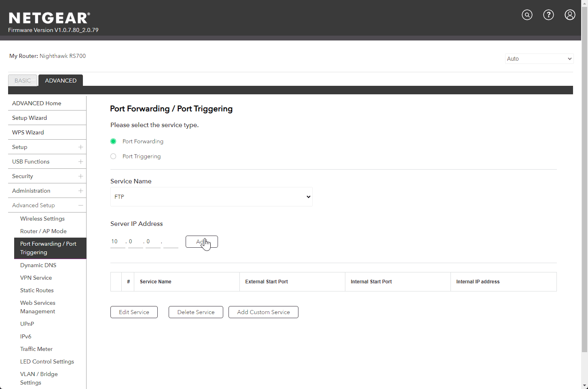Click the Delete Service button
588x389 pixels.
(196, 312)
